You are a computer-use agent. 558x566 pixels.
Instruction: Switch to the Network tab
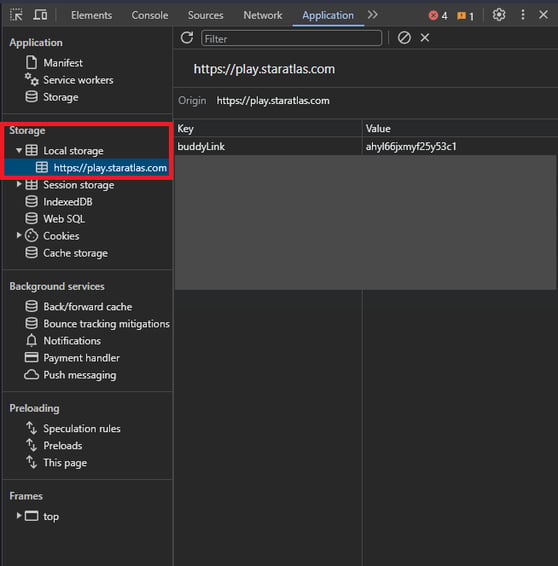pyautogui.click(x=262, y=15)
